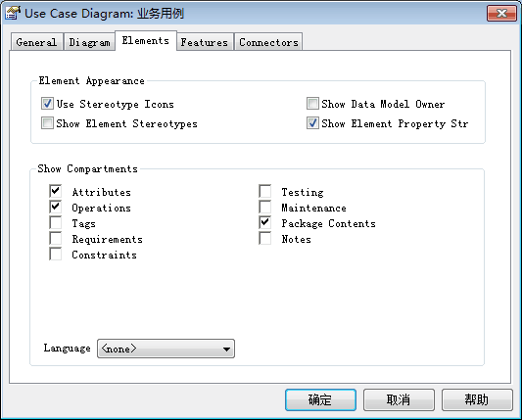This screenshot has height=420, width=522.
Task: Uncheck Package Contents compartment
Action: point(265,222)
